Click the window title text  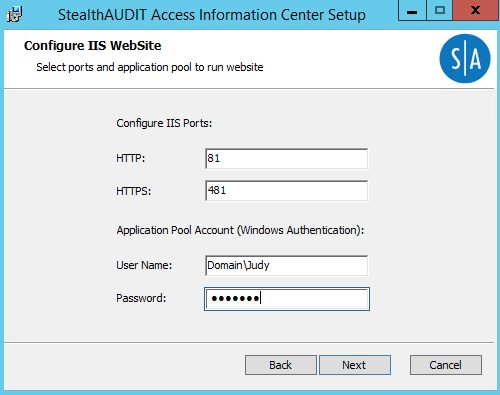click(x=212, y=15)
